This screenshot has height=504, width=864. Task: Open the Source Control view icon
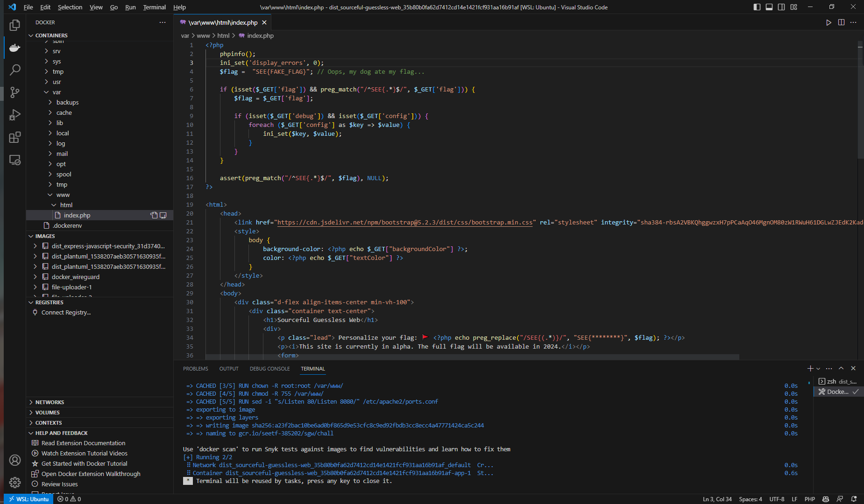pos(15,92)
